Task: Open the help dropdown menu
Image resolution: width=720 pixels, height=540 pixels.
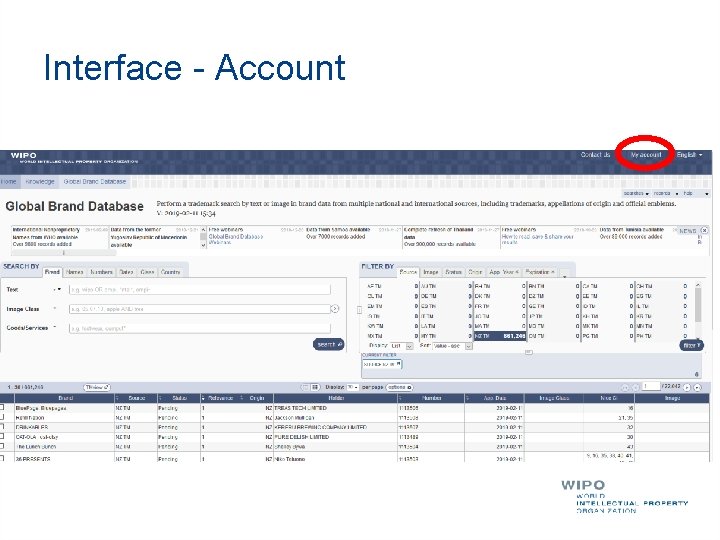Action: click(696, 194)
